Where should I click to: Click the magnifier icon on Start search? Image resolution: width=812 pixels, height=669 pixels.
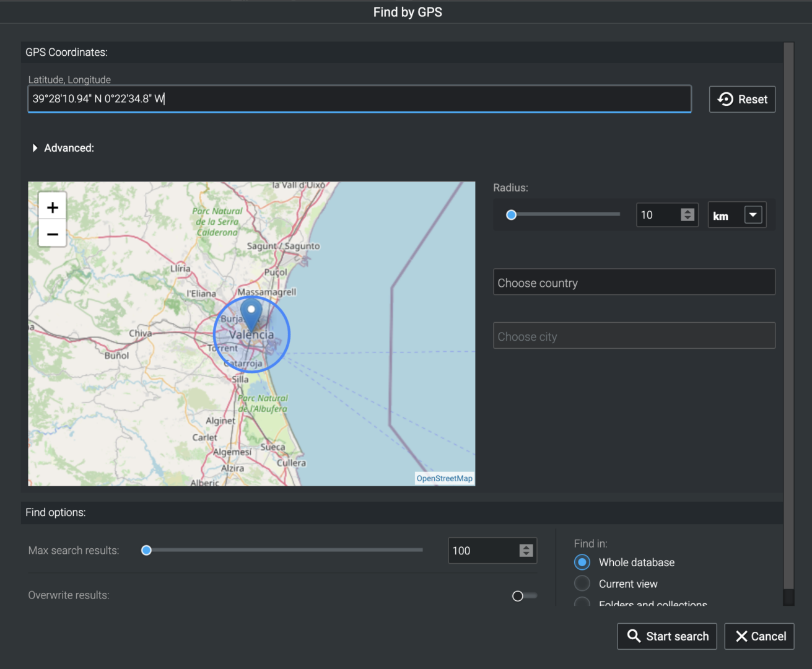pos(634,636)
